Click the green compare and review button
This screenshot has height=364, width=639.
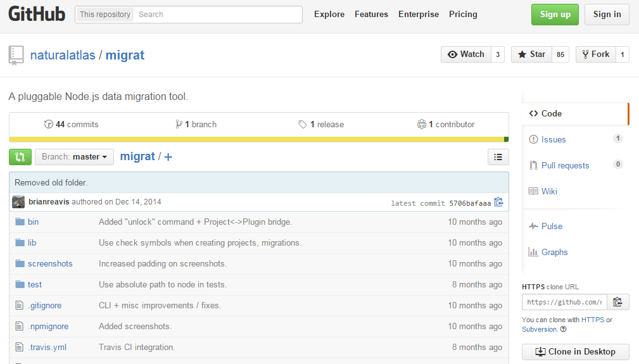point(20,157)
